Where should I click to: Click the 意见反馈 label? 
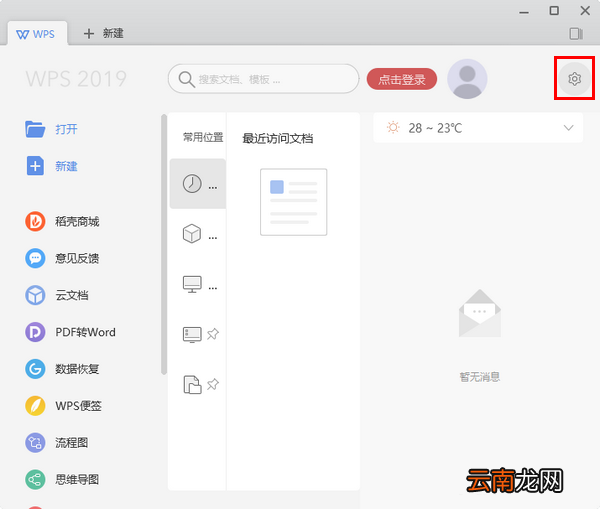(x=77, y=259)
